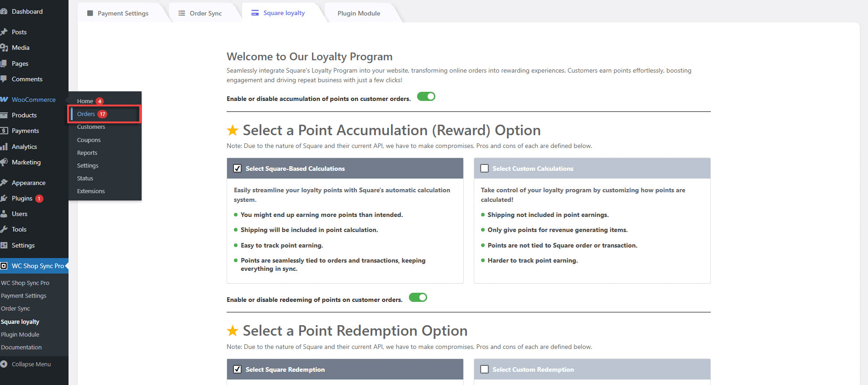Open Media via its sidebar icon
868x385 pixels.
[x=4, y=47]
